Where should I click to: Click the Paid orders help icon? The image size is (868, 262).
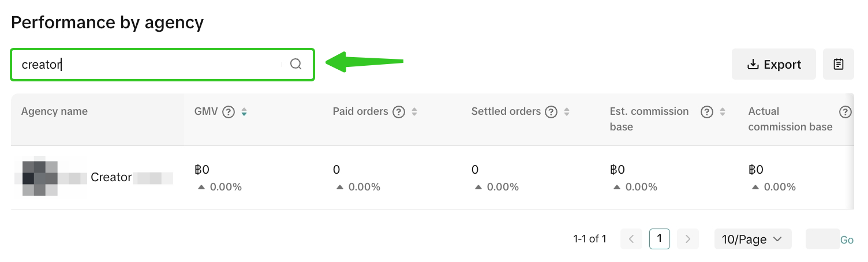(x=398, y=112)
